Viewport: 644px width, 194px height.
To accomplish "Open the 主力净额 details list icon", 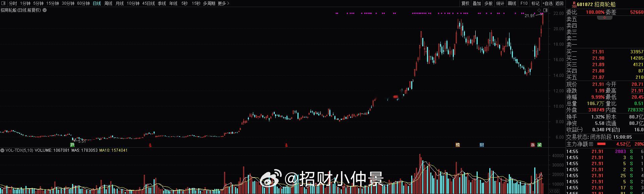I will [591, 144].
